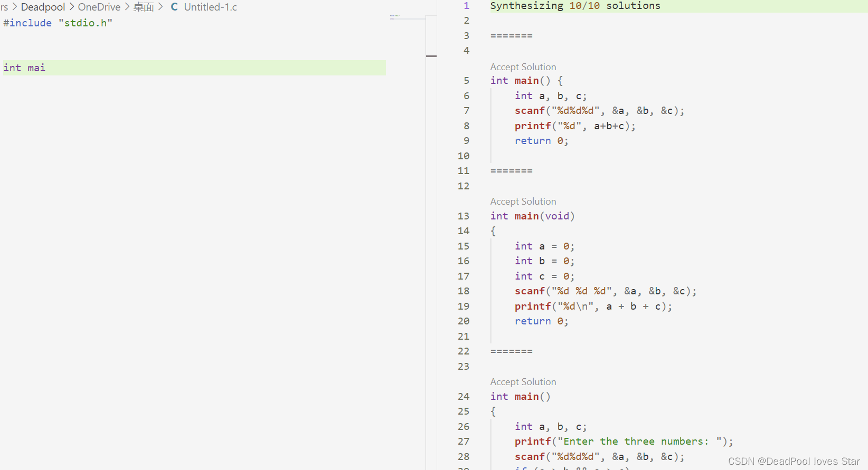The width and height of the screenshot is (868, 470).
Task: Click the scanf line 28
Action: click(599, 457)
